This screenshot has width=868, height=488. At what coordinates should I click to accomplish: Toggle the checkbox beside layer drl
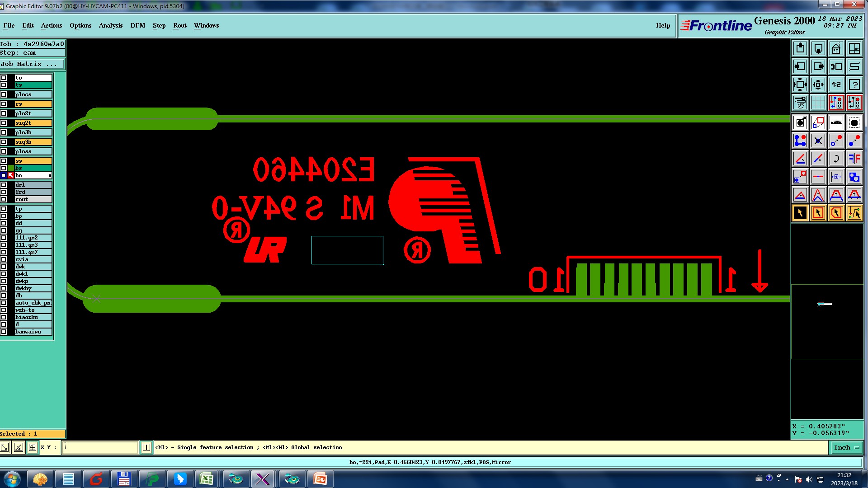coord(4,185)
